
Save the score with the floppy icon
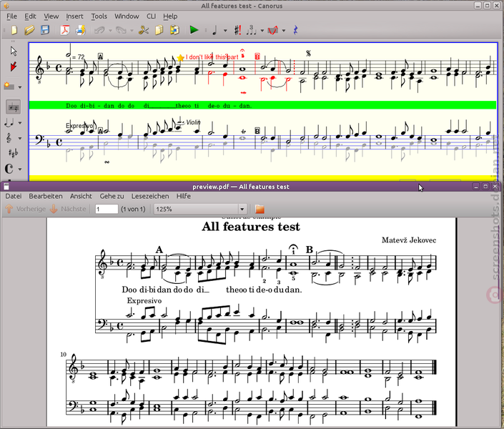(x=45, y=30)
